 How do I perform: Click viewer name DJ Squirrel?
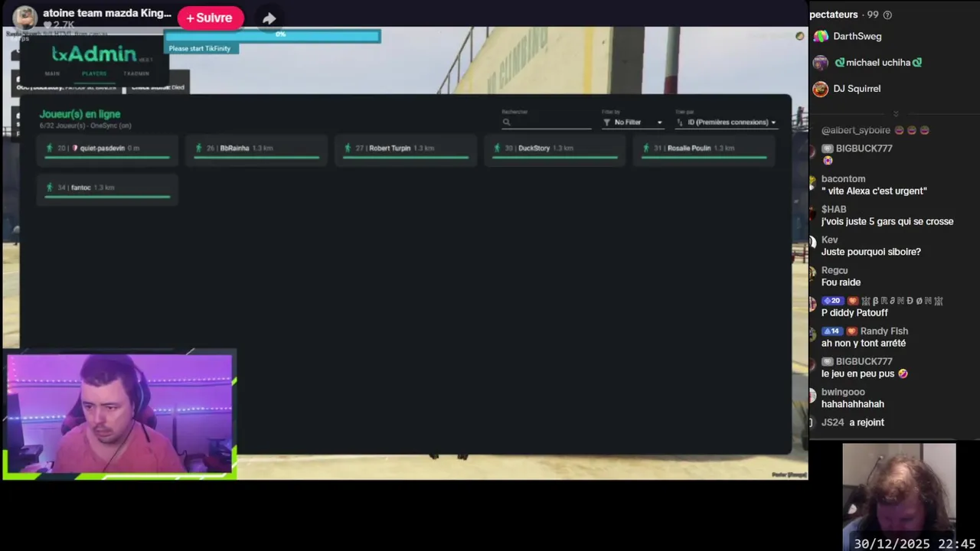857,89
